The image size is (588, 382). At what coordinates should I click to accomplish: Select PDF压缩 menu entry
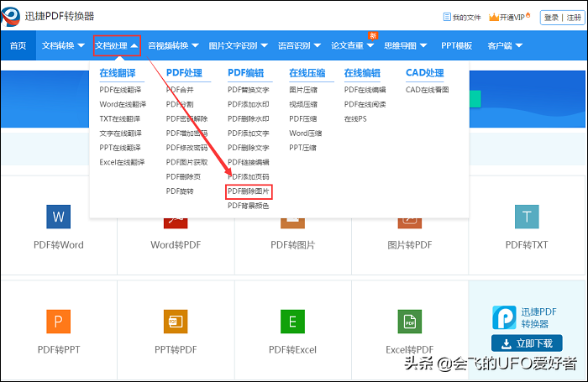[x=303, y=119]
